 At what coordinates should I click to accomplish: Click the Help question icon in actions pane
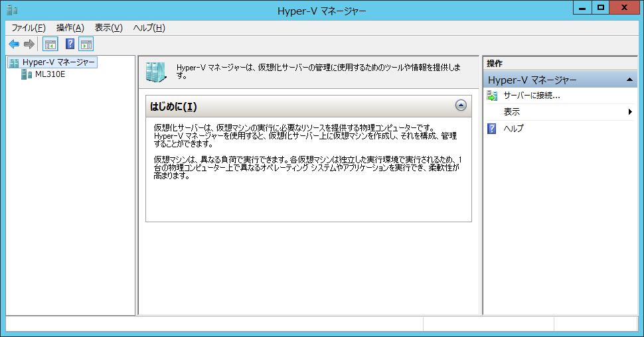492,129
